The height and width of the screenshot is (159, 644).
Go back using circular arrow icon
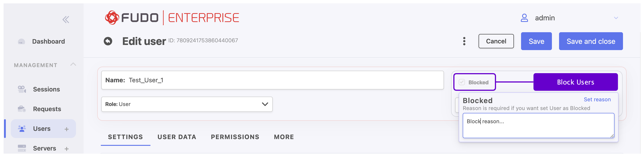point(108,41)
